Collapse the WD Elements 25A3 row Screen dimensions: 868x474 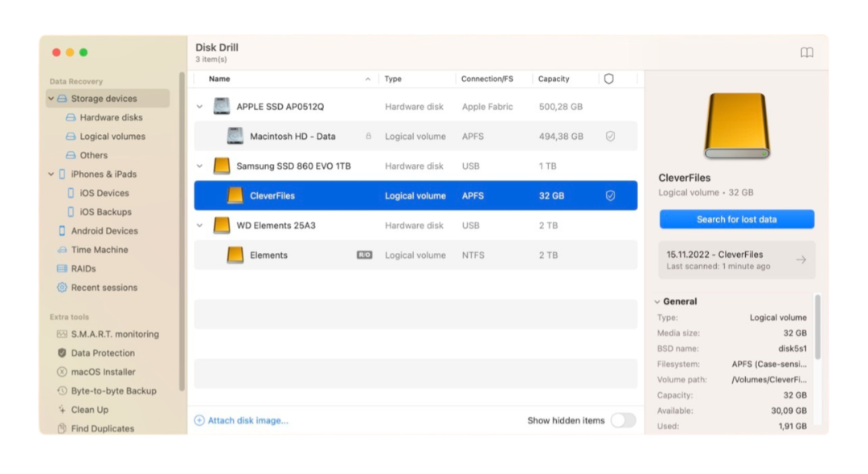tap(200, 226)
